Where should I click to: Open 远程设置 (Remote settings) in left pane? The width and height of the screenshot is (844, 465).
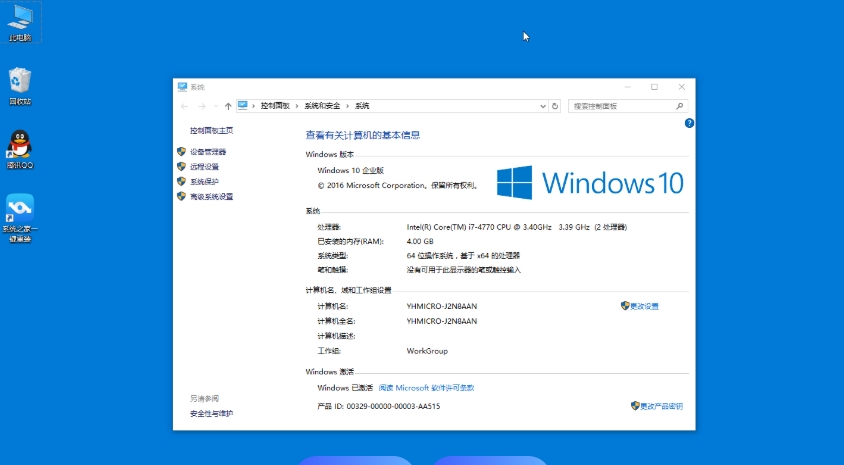pyautogui.click(x=204, y=167)
